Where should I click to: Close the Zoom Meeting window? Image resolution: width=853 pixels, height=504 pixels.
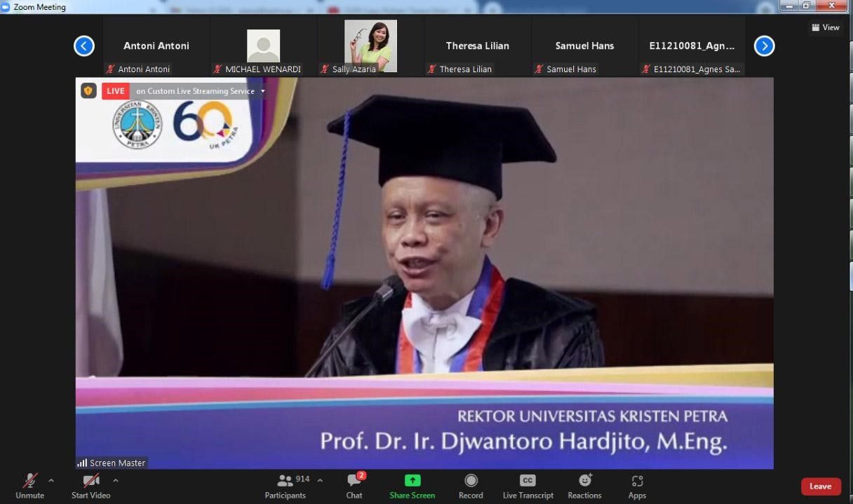tap(832, 6)
